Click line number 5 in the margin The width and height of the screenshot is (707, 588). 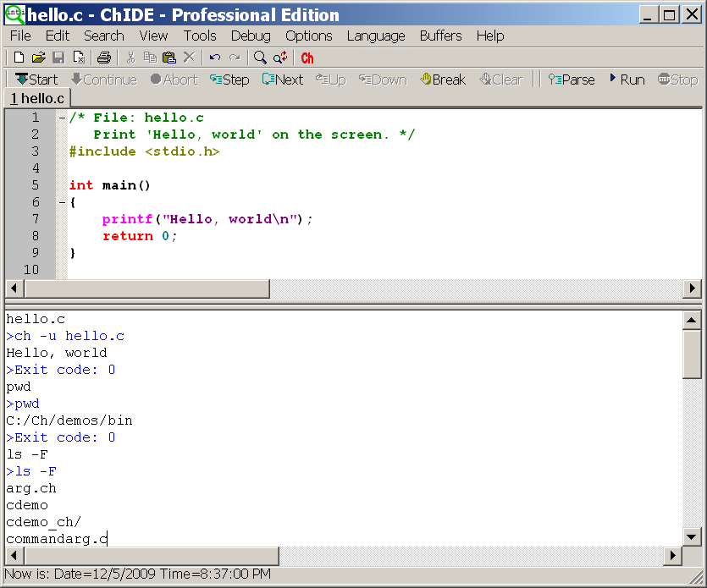pos(36,185)
